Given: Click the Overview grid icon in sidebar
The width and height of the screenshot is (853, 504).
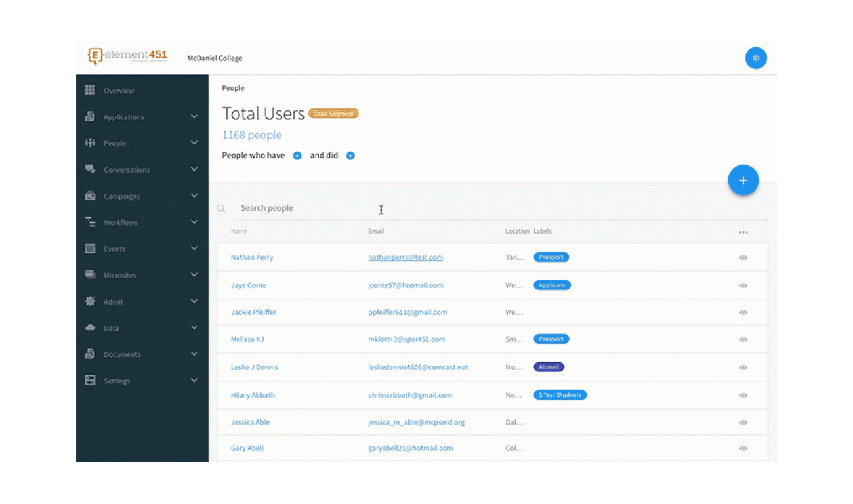Looking at the screenshot, I should pyautogui.click(x=91, y=91).
